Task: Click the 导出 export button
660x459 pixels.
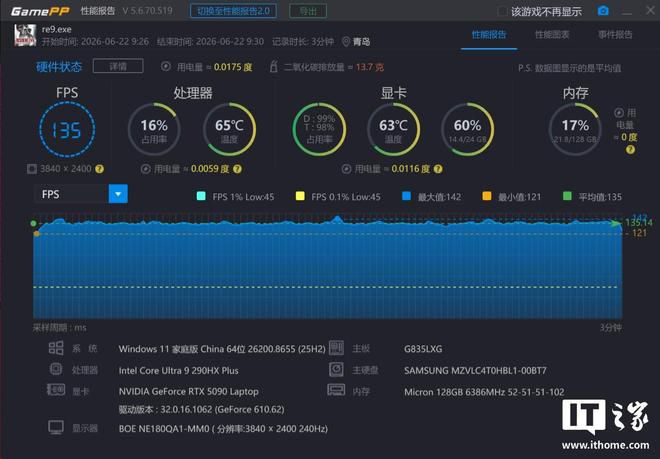Action: point(308,11)
